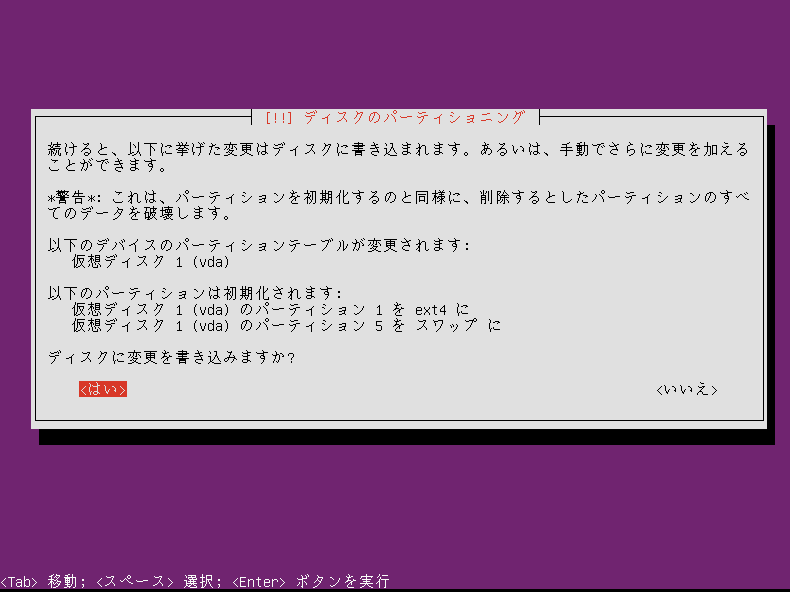Click first paragraph starting with 続けると

[398, 157]
